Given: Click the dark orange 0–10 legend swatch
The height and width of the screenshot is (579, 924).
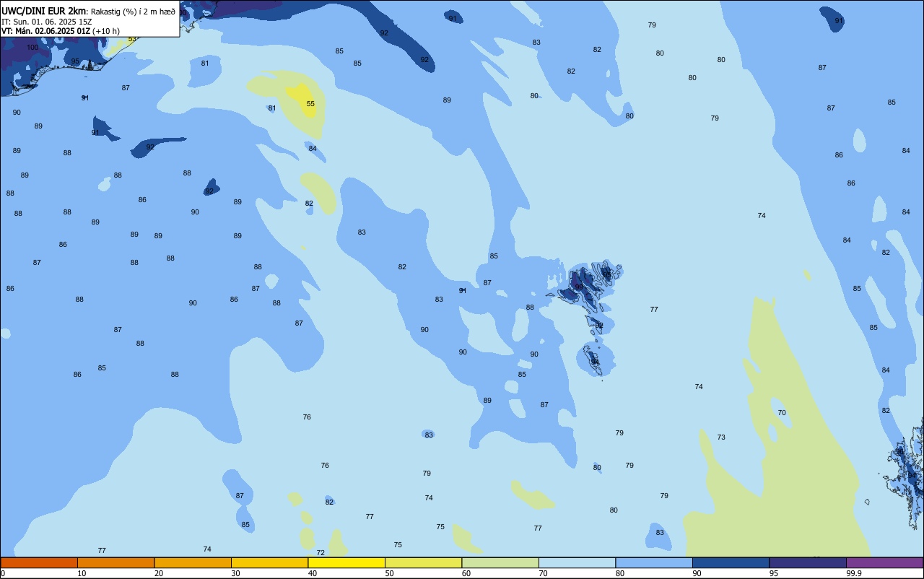Looking at the screenshot, I should point(39,562).
